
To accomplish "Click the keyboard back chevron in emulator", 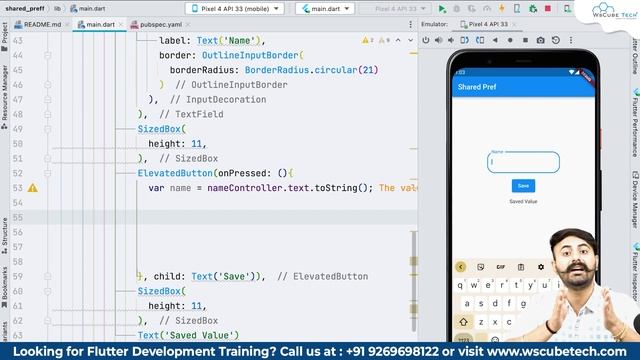I will click(461, 267).
